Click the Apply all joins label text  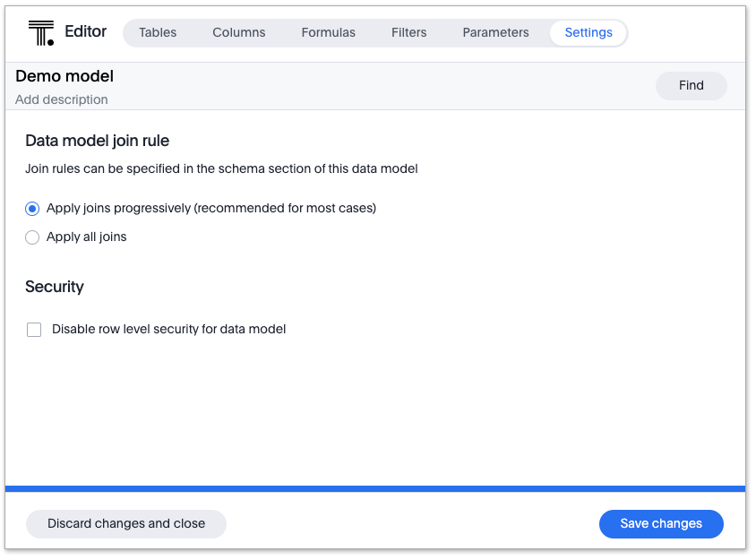click(87, 237)
